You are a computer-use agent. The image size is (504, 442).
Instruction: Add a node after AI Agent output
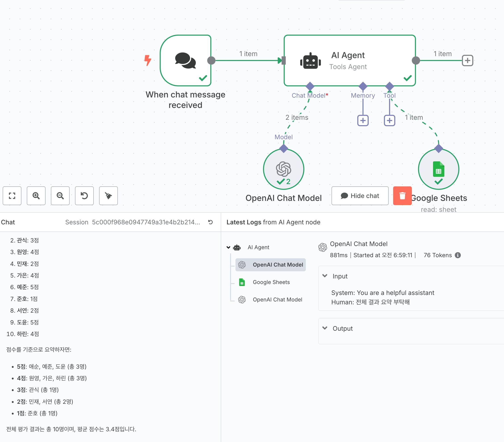467,60
